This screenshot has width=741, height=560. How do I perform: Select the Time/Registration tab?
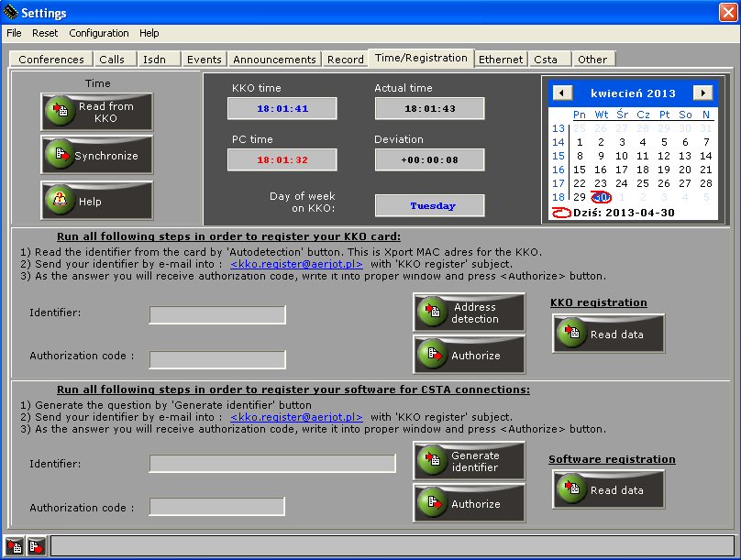pyautogui.click(x=421, y=58)
